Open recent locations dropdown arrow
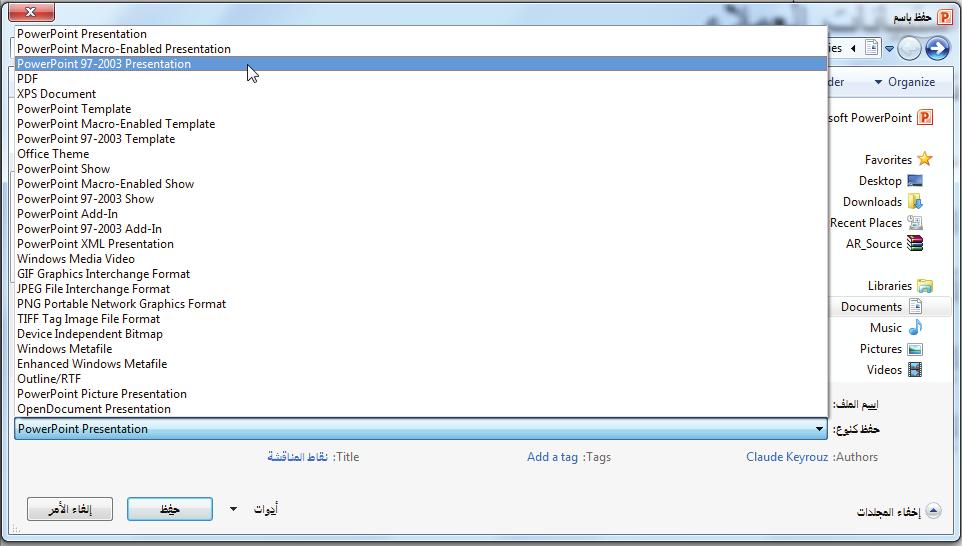This screenshot has height=546, width=962. (889, 48)
